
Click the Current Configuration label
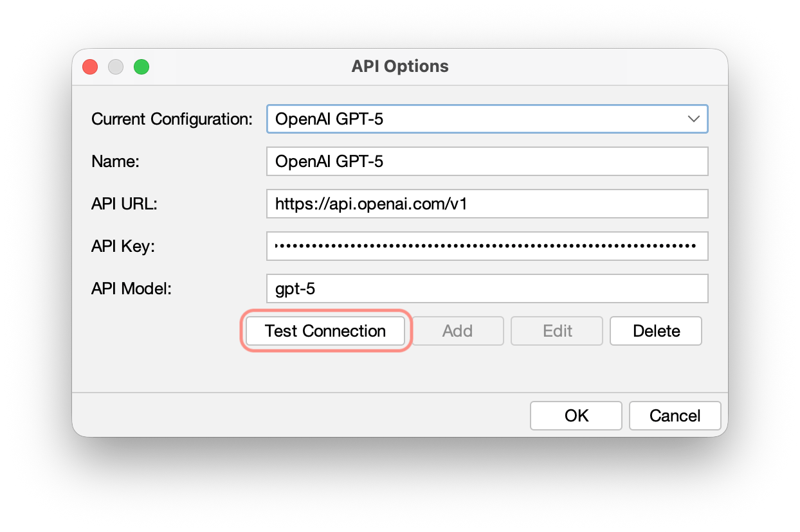click(x=171, y=119)
